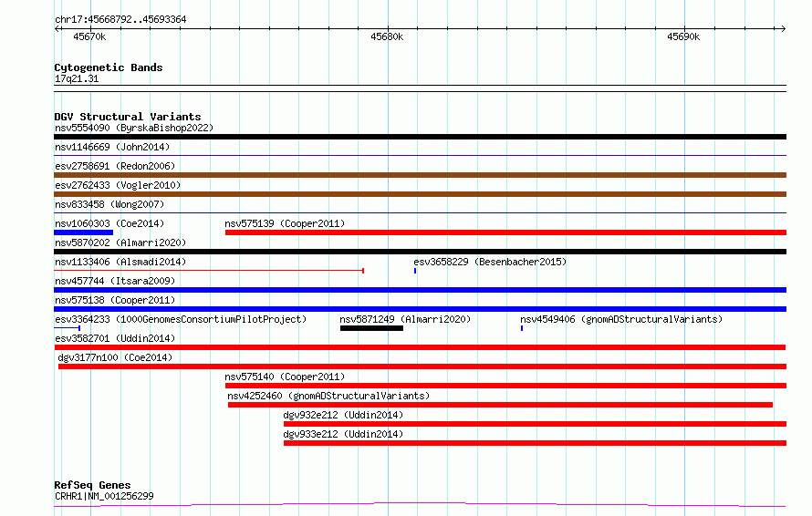Open the dgv933e212 Uddin2014 variant label
Image resolution: width=812 pixels, height=516 pixels.
[343, 434]
